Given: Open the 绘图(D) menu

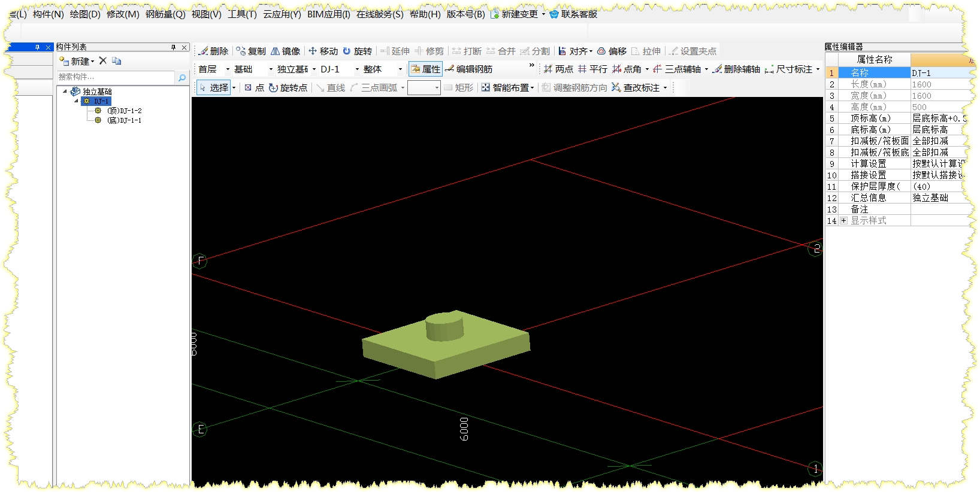Looking at the screenshot, I should click(85, 14).
